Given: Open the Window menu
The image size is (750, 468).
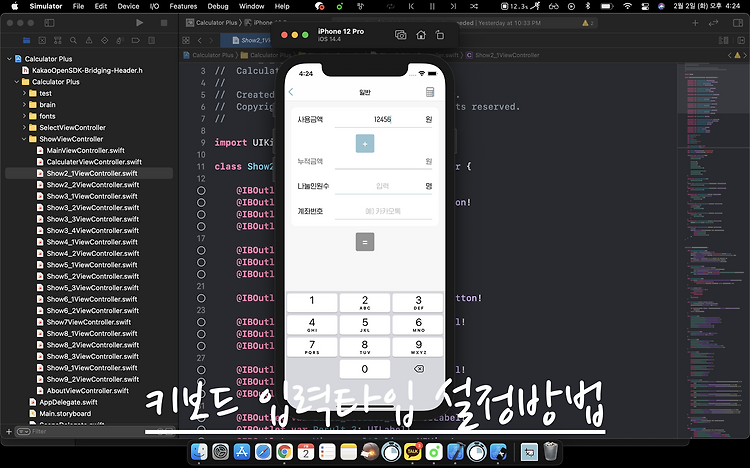Looking at the screenshot, I should click(x=252, y=6).
